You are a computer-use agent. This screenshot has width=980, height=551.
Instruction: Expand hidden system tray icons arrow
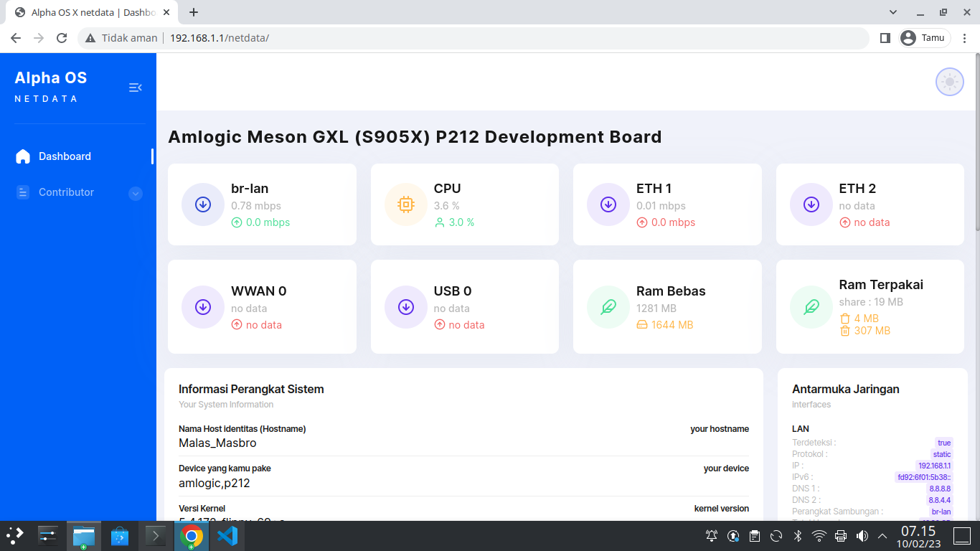[882, 536]
